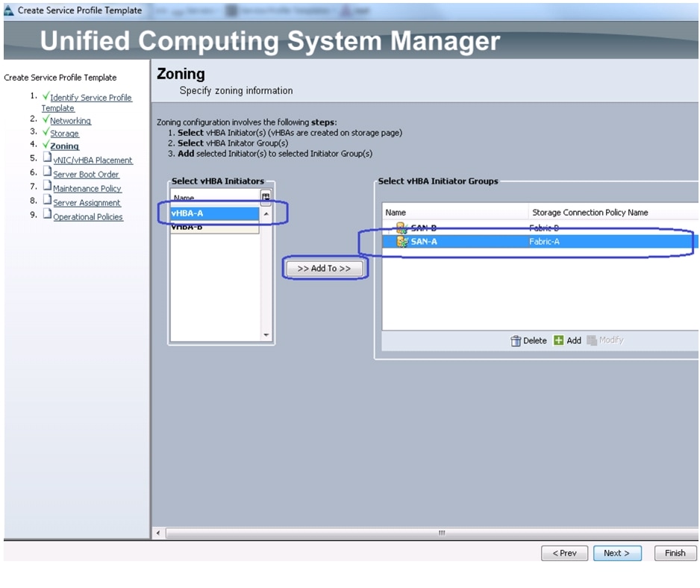Click Name header in initiators list
Image resolution: width=700 pixels, height=588 pixels.
tap(215, 197)
